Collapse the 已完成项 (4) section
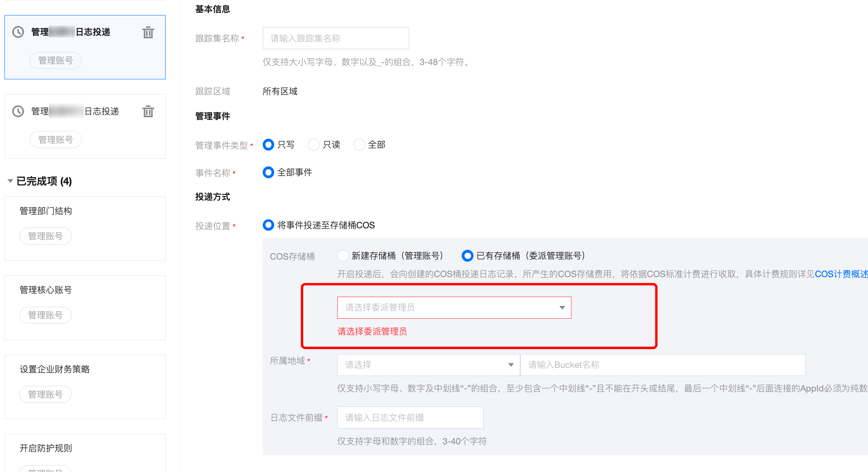868x472 pixels. coord(11,181)
